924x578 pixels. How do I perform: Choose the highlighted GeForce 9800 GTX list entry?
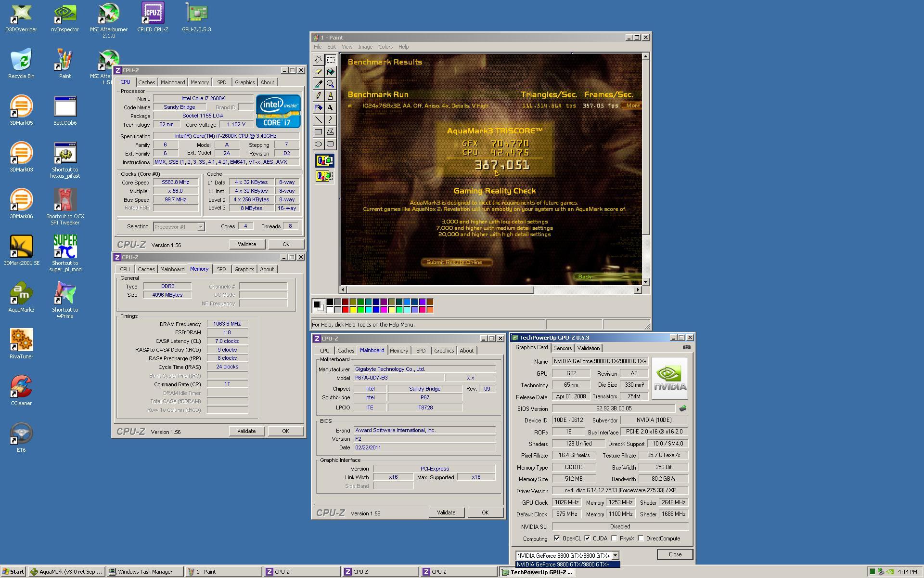click(x=567, y=565)
